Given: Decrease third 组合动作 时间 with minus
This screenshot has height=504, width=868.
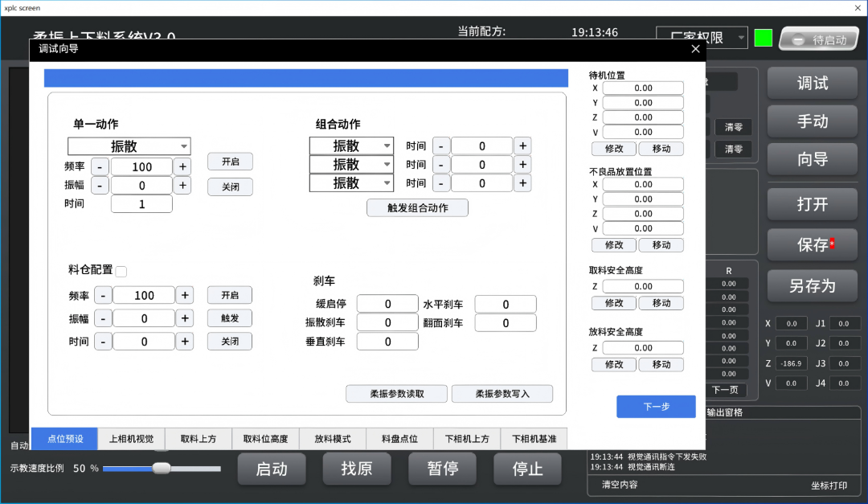Looking at the screenshot, I should tap(440, 182).
